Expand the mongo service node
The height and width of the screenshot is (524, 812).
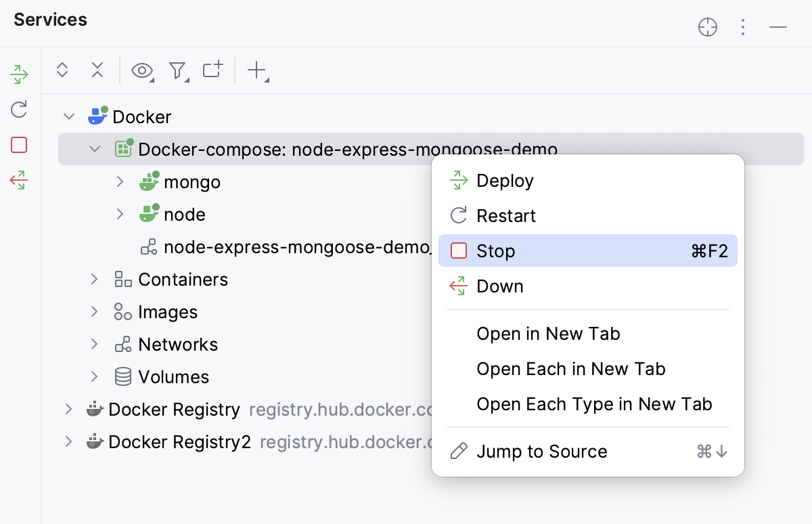[120, 181]
